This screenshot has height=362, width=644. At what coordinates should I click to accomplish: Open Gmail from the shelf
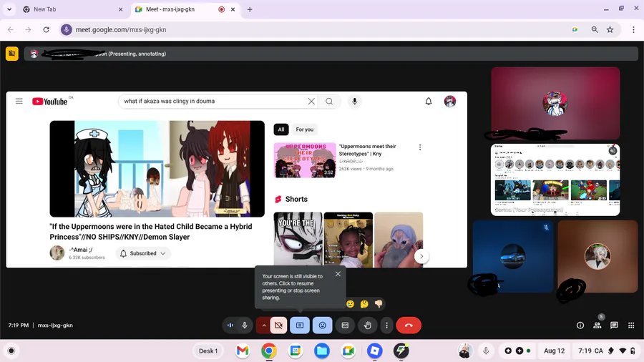[x=243, y=351]
